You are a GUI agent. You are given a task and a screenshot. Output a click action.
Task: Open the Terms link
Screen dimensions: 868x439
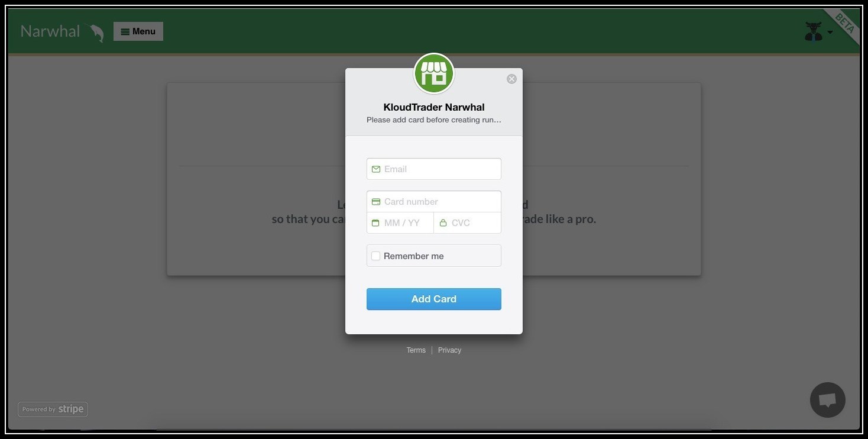[x=416, y=350]
